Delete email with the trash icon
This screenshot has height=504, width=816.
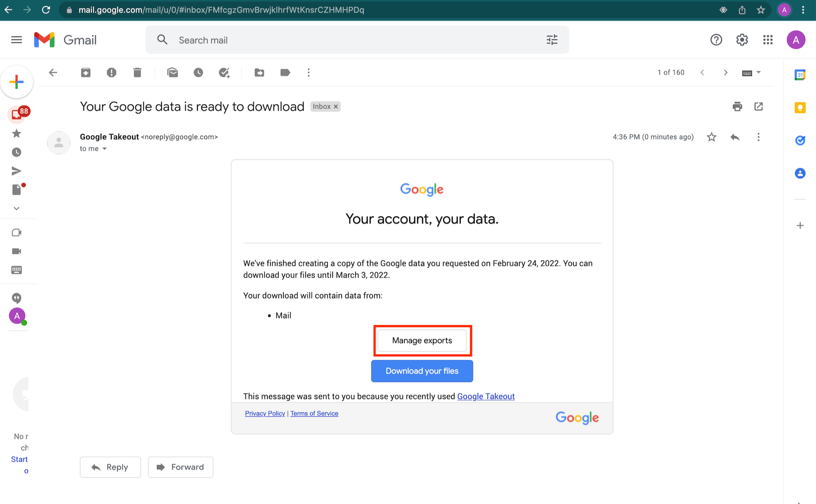(x=138, y=73)
